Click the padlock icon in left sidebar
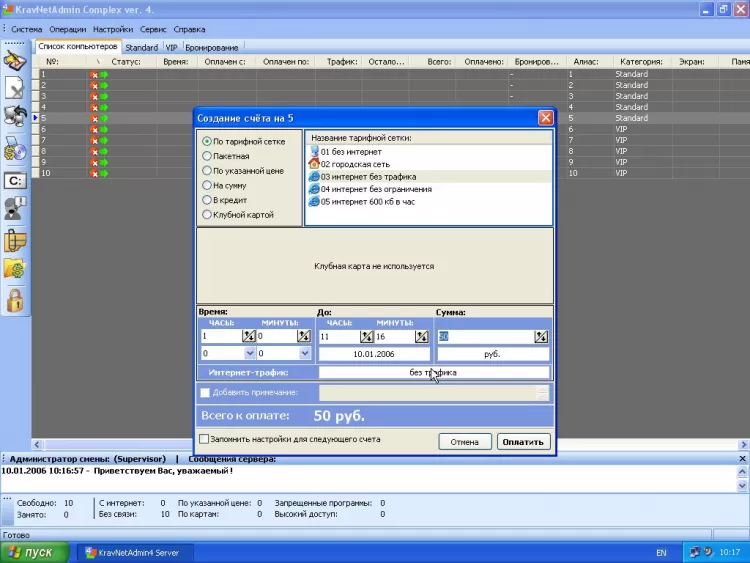Viewport: 750px width, 563px height. coord(15,300)
